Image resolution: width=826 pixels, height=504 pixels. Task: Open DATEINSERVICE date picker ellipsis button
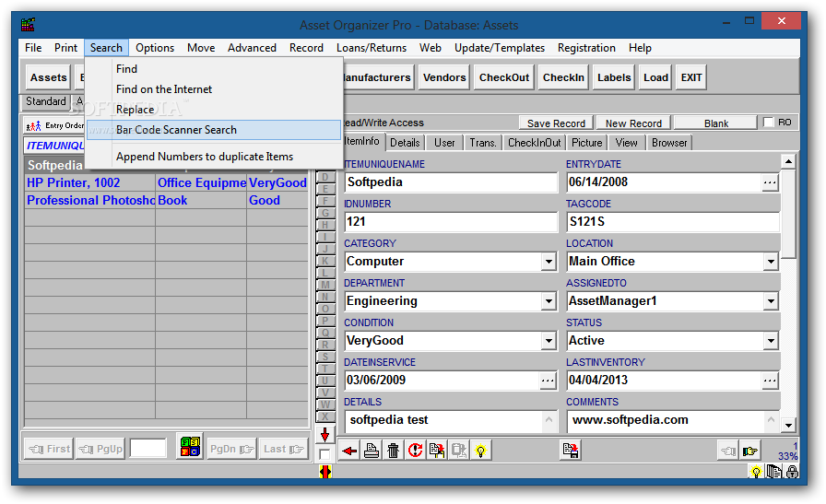click(548, 381)
